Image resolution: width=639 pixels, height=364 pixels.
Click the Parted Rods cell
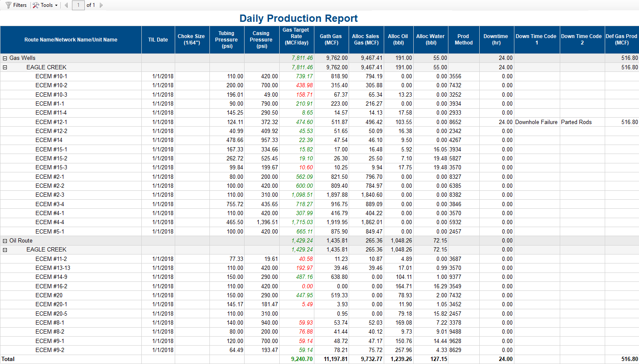tap(576, 122)
